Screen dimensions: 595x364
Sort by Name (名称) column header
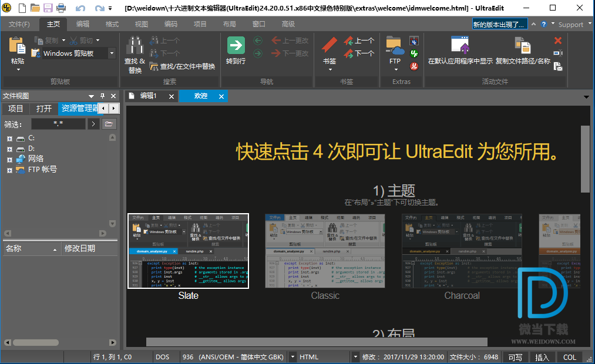coord(32,249)
